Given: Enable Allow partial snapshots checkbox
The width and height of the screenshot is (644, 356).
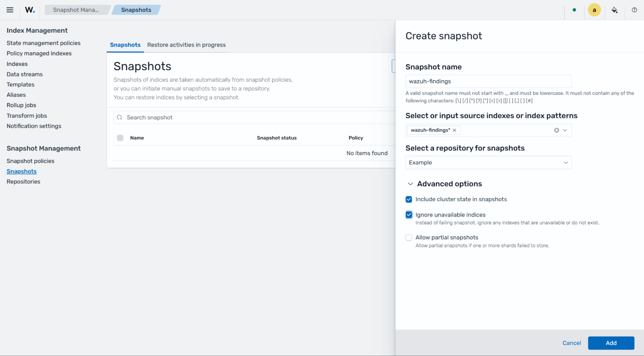Looking at the screenshot, I should 409,238.
